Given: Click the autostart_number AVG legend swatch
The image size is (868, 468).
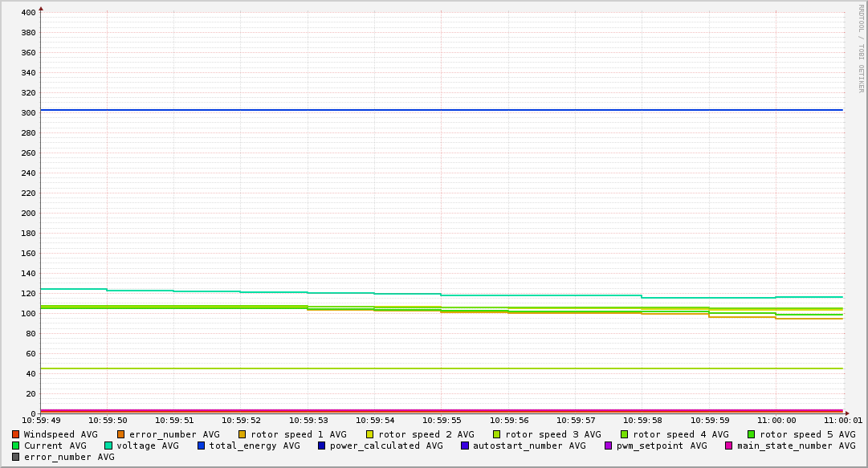Looking at the screenshot, I should 465,446.
